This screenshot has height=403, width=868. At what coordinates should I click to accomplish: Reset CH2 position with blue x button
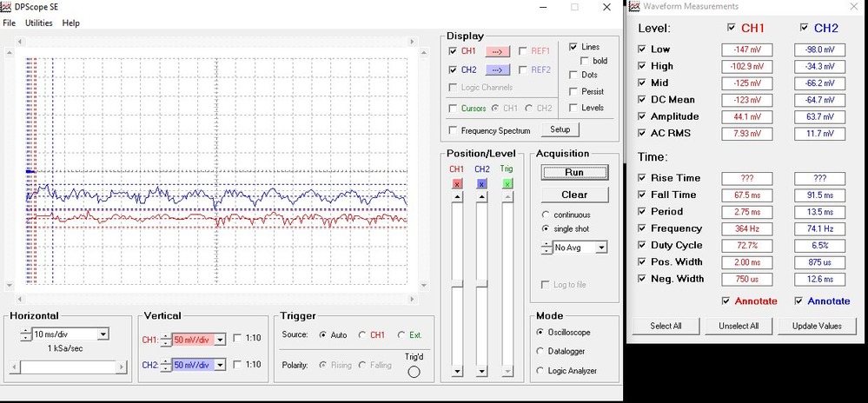[482, 183]
